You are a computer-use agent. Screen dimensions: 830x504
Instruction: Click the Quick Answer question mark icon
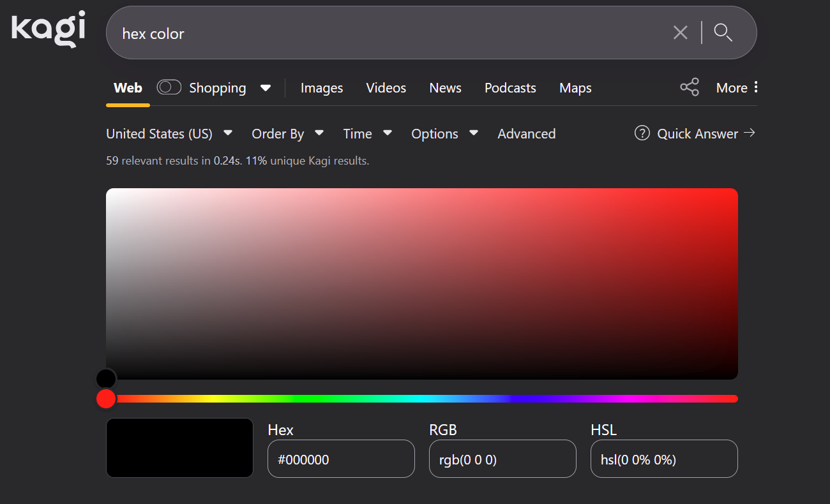pyautogui.click(x=642, y=133)
